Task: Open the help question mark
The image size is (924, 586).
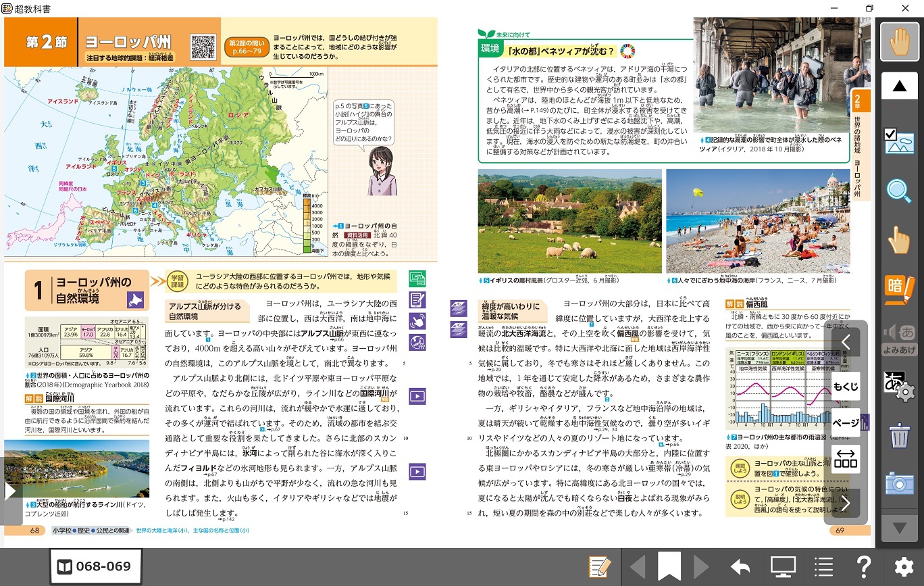Action: click(863, 566)
